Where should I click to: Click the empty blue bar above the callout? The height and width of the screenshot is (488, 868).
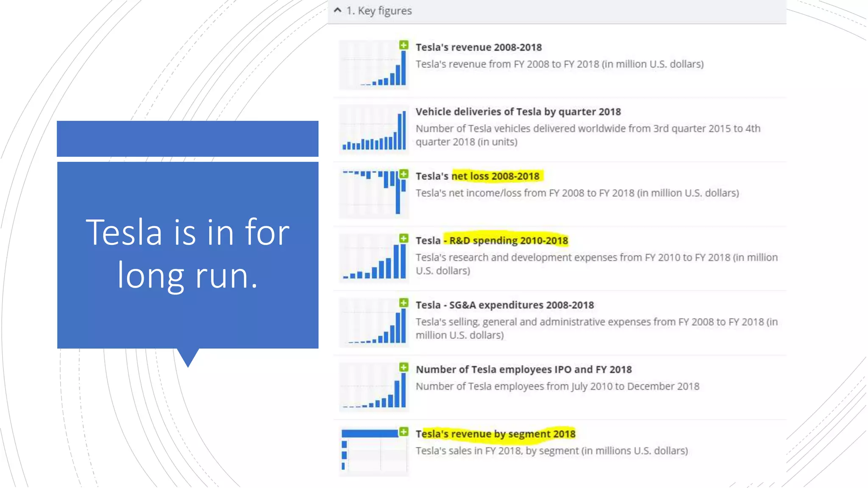click(x=187, y=139)
